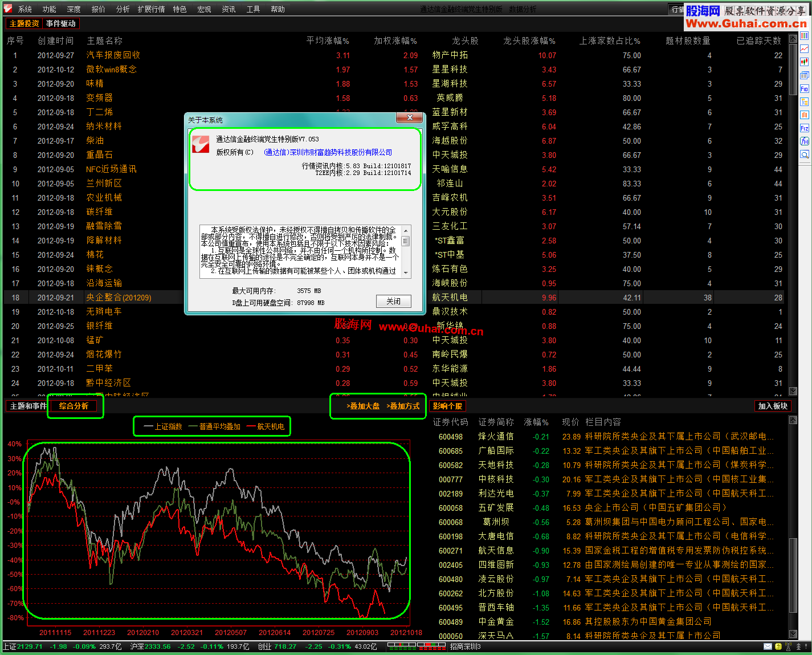Open the time-share line chart sidebar icon

804,48
